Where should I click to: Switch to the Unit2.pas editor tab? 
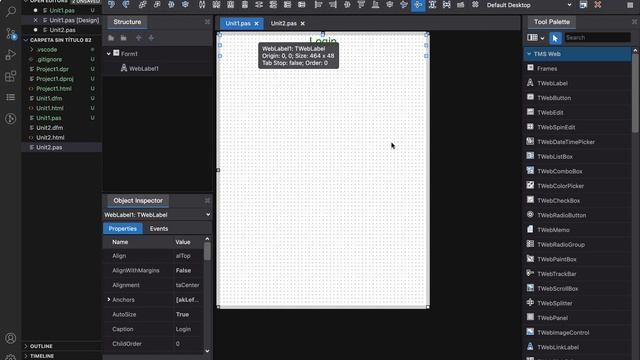click(x=284, y=23)
